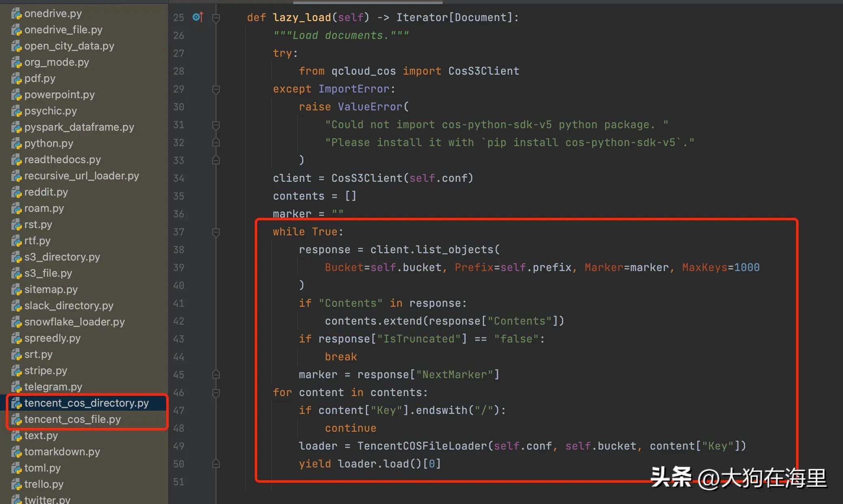Image resolution: width=843 pixels, height=504 pixels.
Task: Collapse the except ImportError block fold
Action: tap(216, 89)
